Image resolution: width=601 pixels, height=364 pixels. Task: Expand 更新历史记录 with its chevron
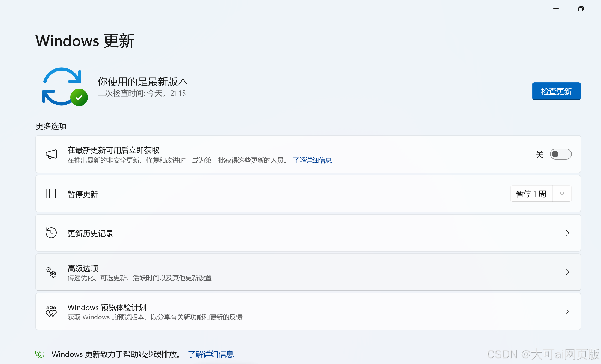pyautogui.click(x=567, y=233)
